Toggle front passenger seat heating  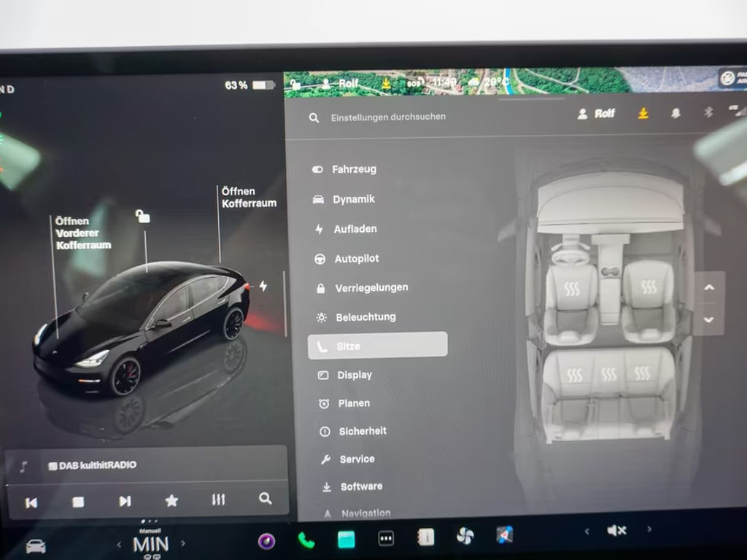click(649, 287)
